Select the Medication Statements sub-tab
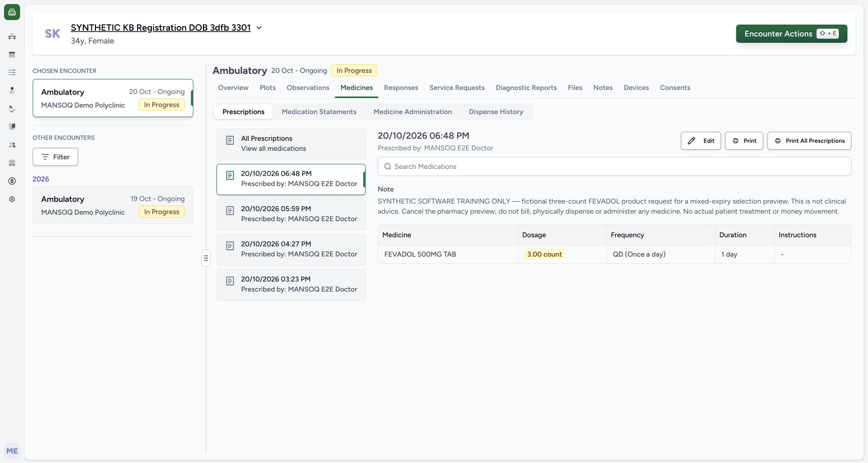This screenshot has height=463, width=868. point(319,112)
